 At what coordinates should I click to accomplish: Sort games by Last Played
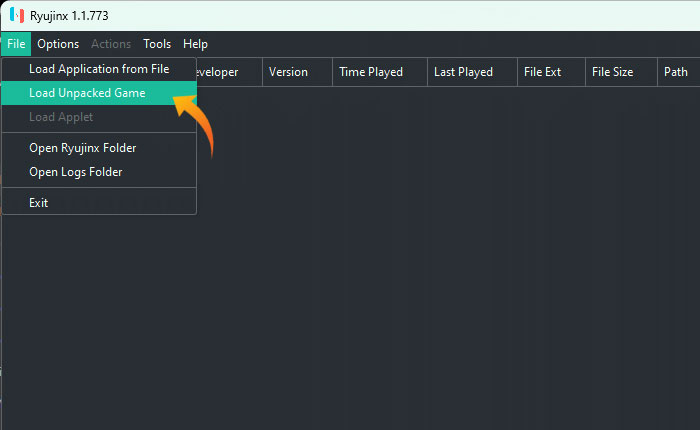pyautogui.click(x=463, y=72)
